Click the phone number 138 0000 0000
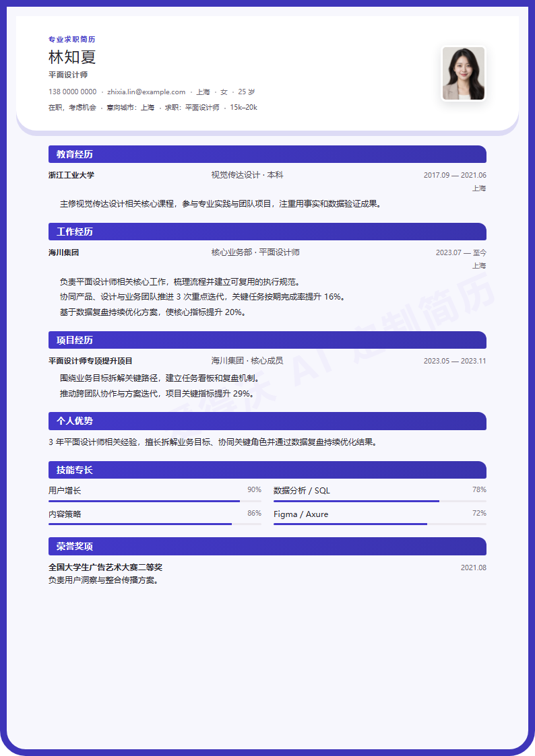This screenshot has width=535, height=756. pyautogui.click(x=72, y=92)
